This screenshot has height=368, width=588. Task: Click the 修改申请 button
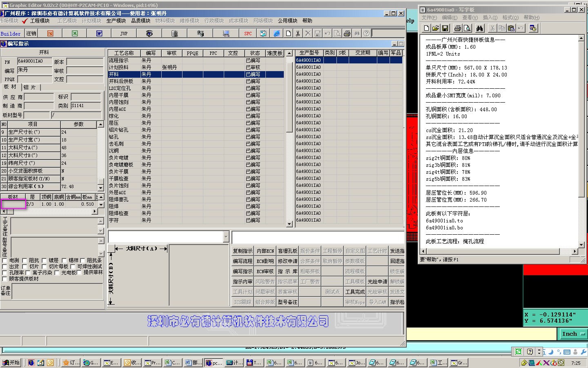(x=287, y=261)
